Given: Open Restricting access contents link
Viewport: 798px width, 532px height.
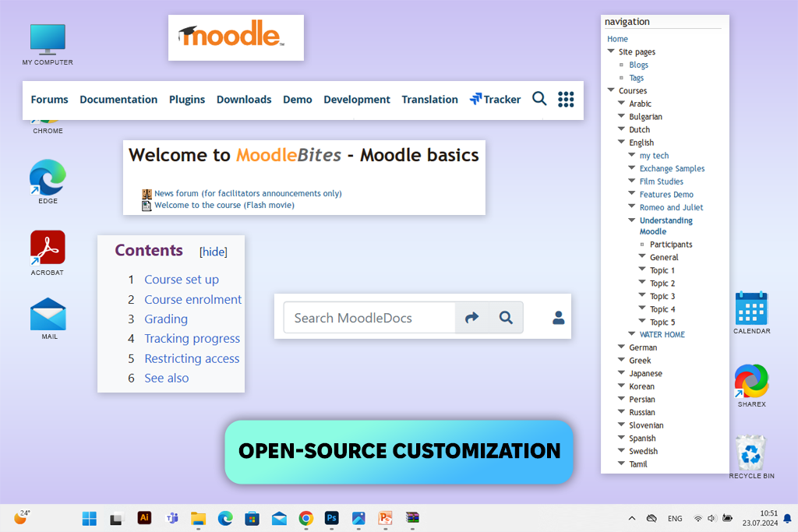Looking at the screenshot, I should (192, 358).
